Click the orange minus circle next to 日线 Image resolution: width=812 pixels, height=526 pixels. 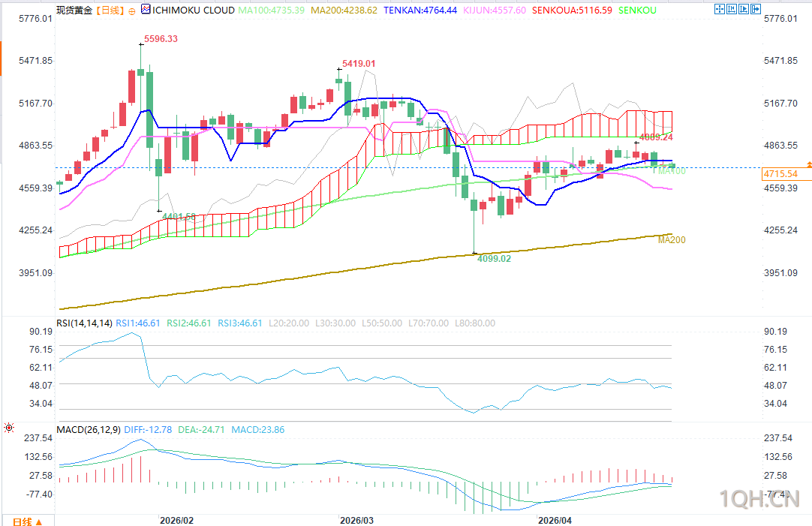(x=132, y=11)
